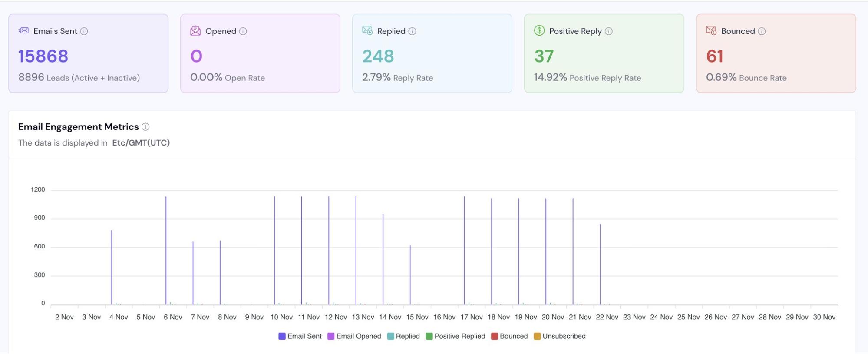Click the 0.69% Bounce Rate text

tap(746, 78)
